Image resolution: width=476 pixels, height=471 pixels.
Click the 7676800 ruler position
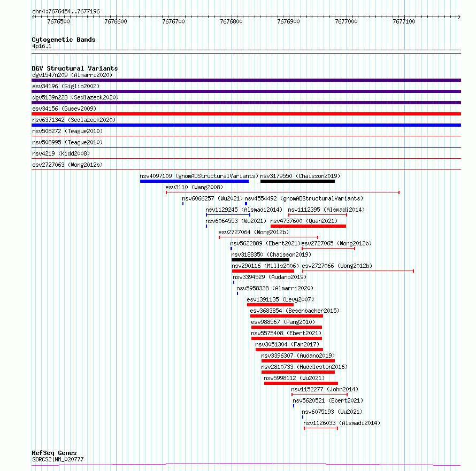point(232,21)
